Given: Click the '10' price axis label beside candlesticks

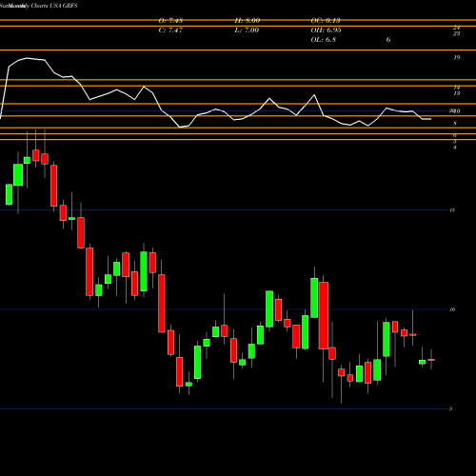Looking at the screenshot, I should click(452, 309).
